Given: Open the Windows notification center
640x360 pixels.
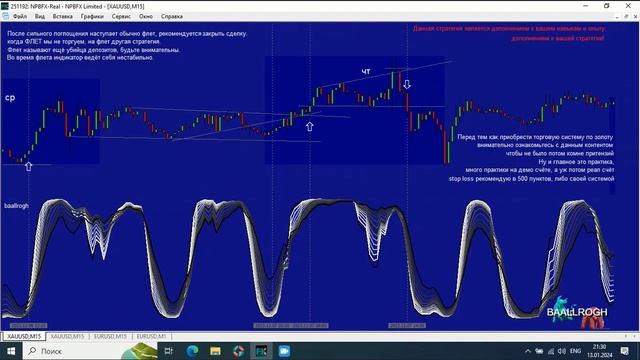Looking at the screenshot, I should [624, 351].
